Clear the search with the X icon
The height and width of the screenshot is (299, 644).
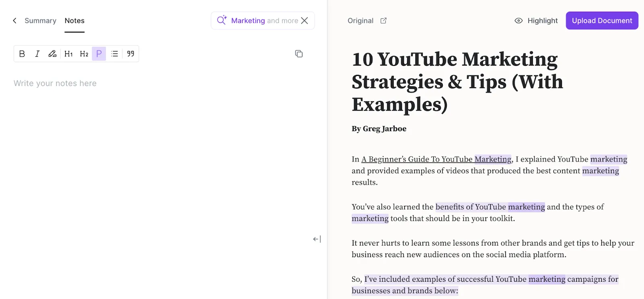[305, 20]
